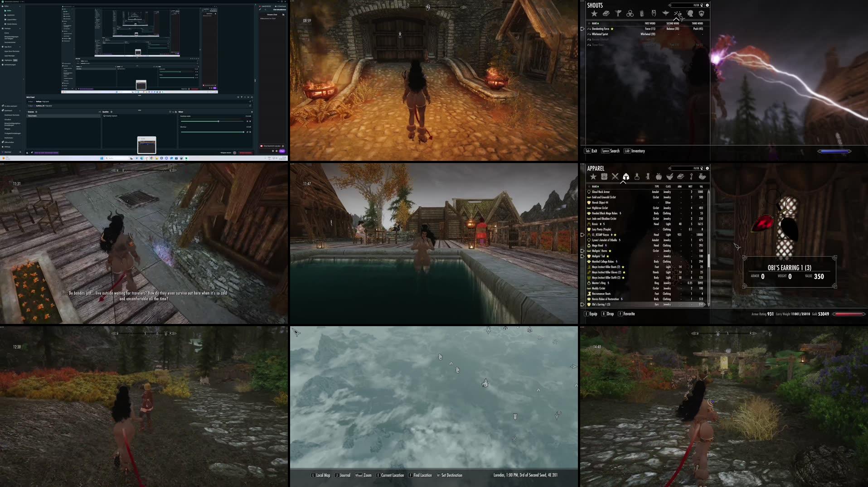Viewport: 868px width, 487px height.
Task: Select the All-magic book icon in Shouts menu
Action: coord(606,14)
